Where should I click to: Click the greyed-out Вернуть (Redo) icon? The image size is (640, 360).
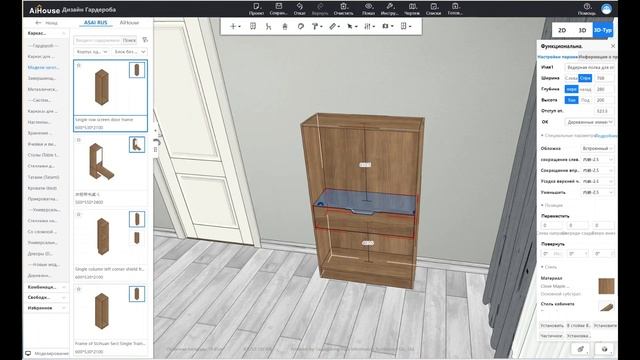pos(320,8)
